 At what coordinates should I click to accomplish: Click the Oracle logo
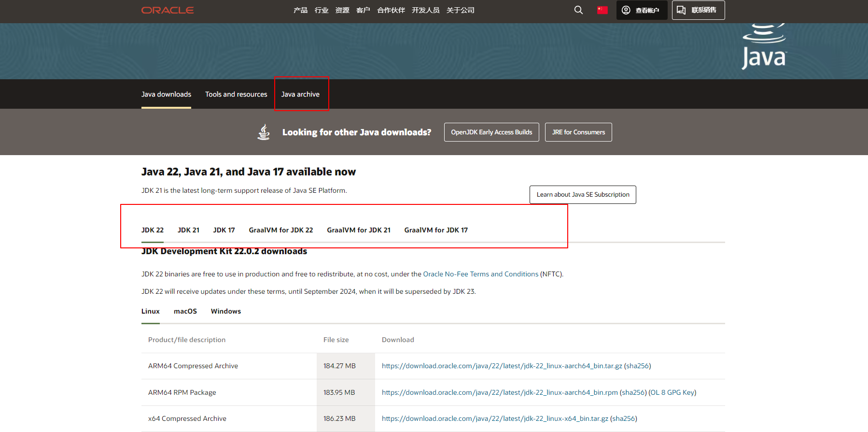click(168, 10)
